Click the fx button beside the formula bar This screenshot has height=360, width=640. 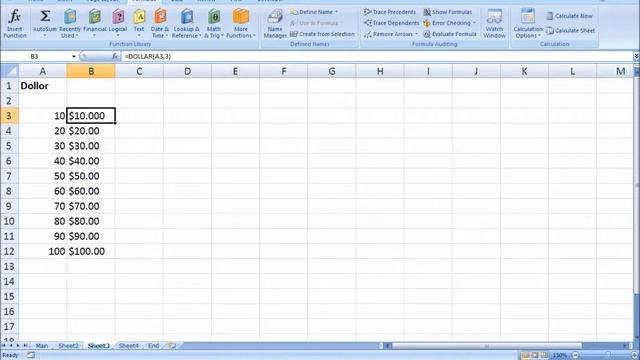point(115,56)
